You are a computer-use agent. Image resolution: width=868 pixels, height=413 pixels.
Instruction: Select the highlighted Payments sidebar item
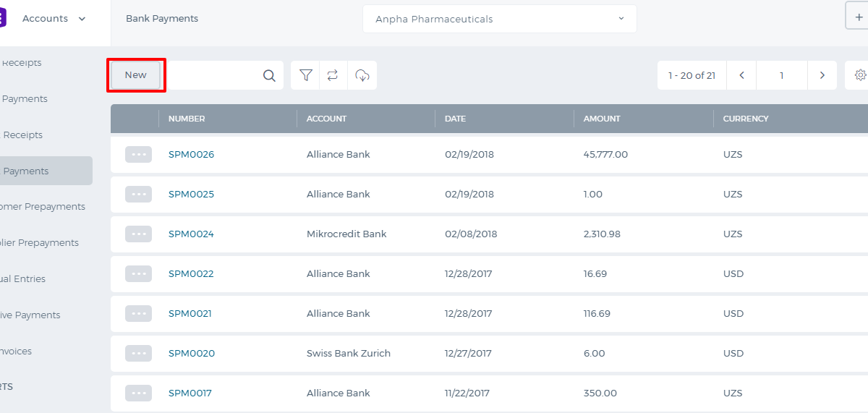pos(46,171)
